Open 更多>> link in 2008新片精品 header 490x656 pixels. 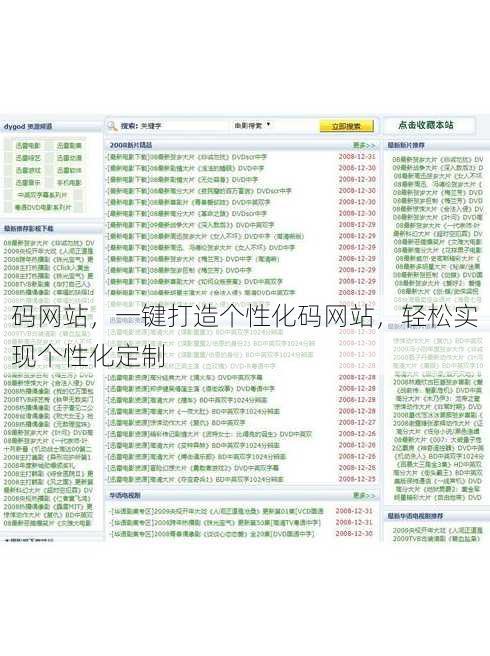[x=364, y=145]
